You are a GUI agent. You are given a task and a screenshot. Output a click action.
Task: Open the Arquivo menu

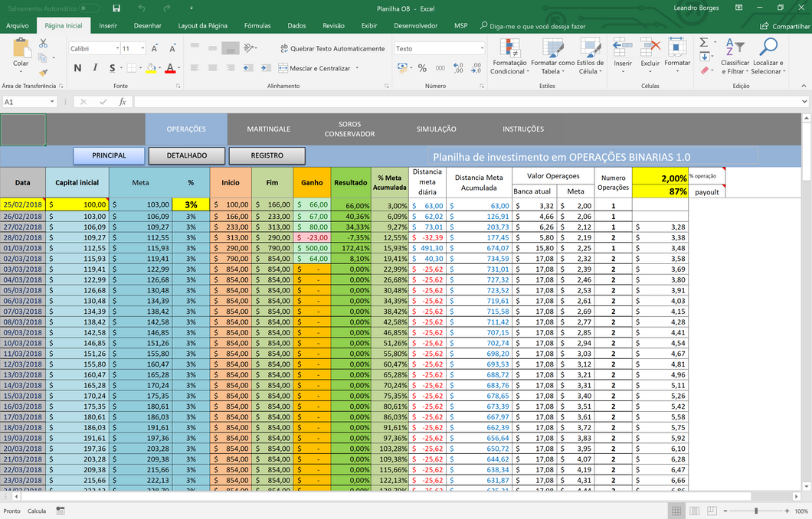pyautogui.click(x=17, y=25)
